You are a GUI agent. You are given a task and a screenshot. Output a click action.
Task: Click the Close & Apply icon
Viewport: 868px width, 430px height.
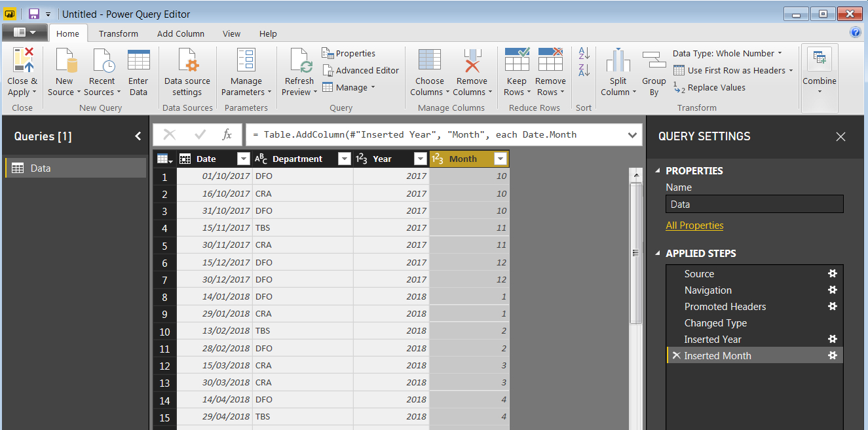click(x=22, y=60)
